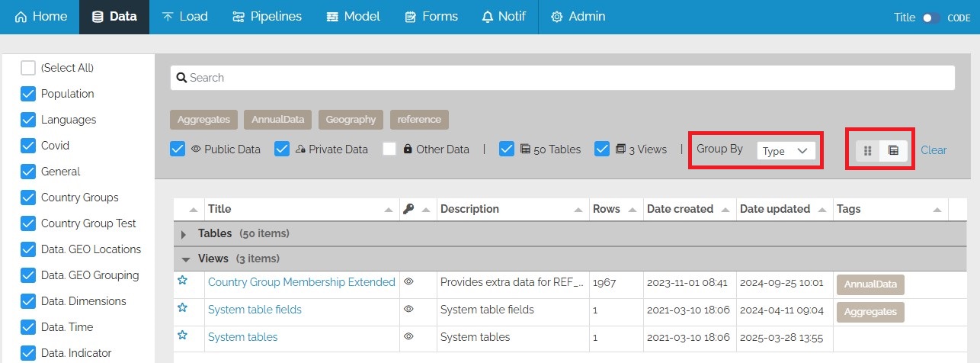Image resolution: width=980 pixels, height=363 pixels.
Task: Check the Other Data checkbox
Action: [389, 149]
